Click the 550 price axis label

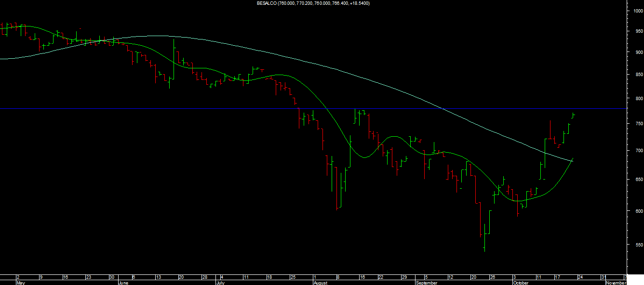tap(638, 245)
